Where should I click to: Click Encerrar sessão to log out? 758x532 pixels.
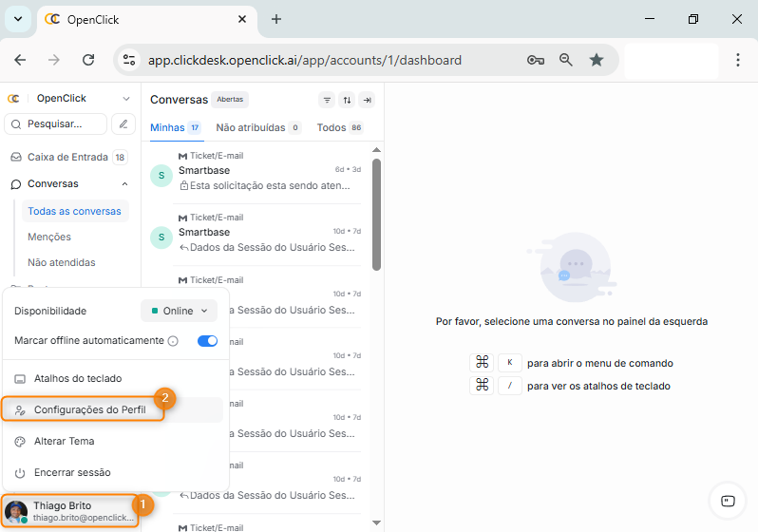pos(72,472)
